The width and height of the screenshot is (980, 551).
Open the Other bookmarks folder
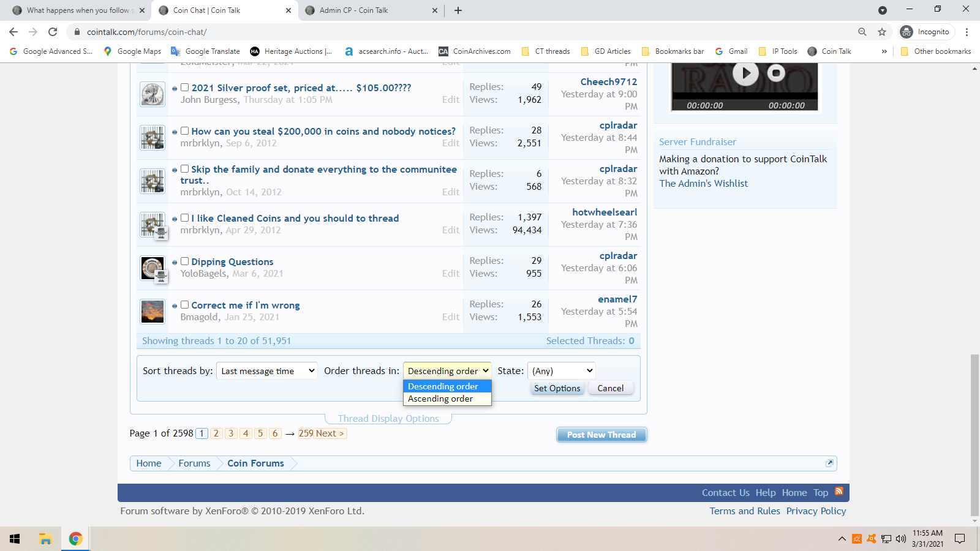[936, 51]
